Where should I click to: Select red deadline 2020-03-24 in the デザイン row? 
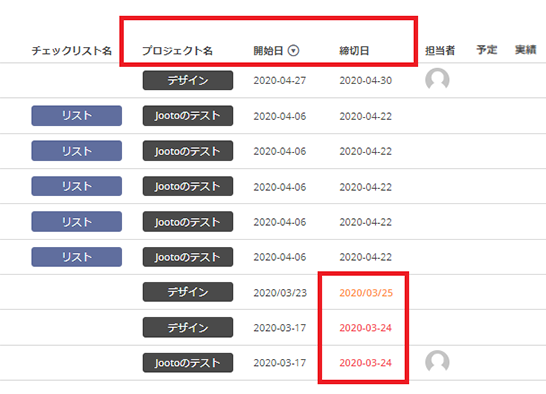pos(366,328)
